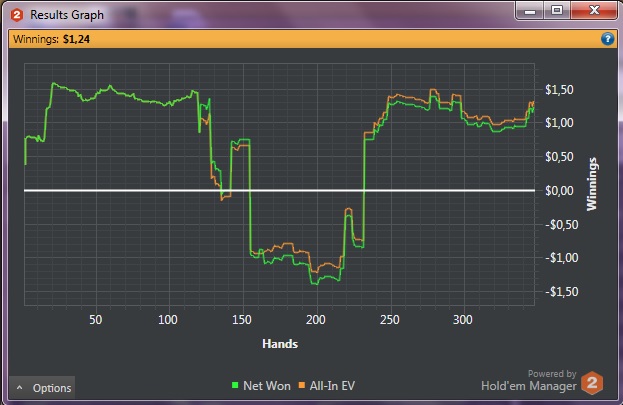Click the 250 hands x-axis label
This screenshot has height=405, width=623.
(389, 320)
